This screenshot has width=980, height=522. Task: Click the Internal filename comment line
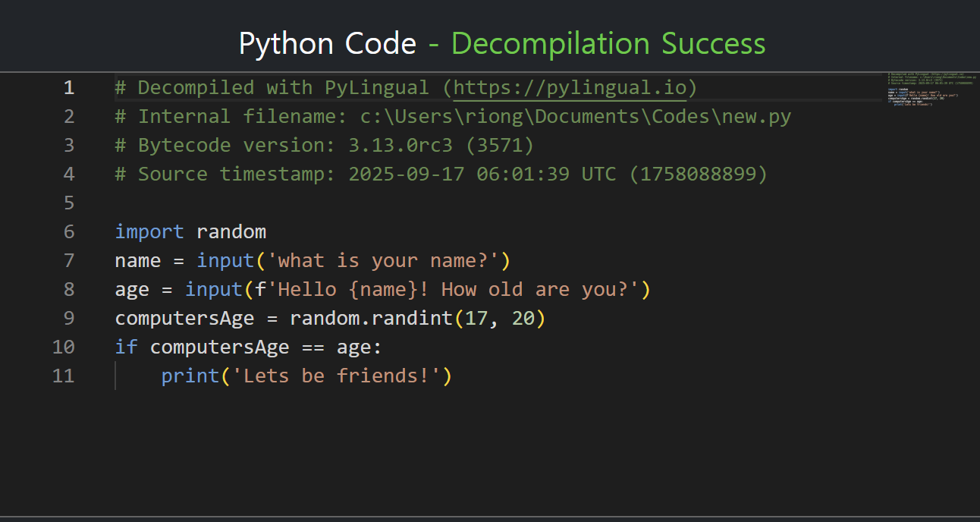pyautogui.click(x=452, y=117)
